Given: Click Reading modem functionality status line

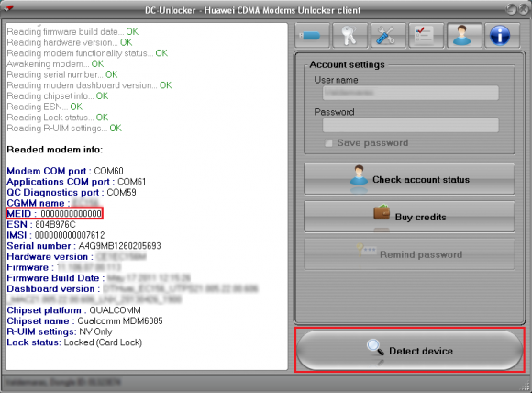Looking at the screenshot, I should 87,53.
